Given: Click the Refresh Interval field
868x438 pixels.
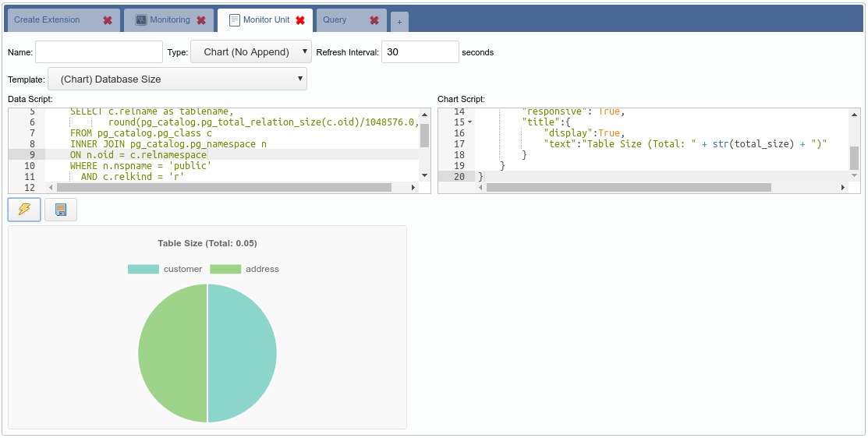Looking at the screenshot, I should tap(420, 52).
